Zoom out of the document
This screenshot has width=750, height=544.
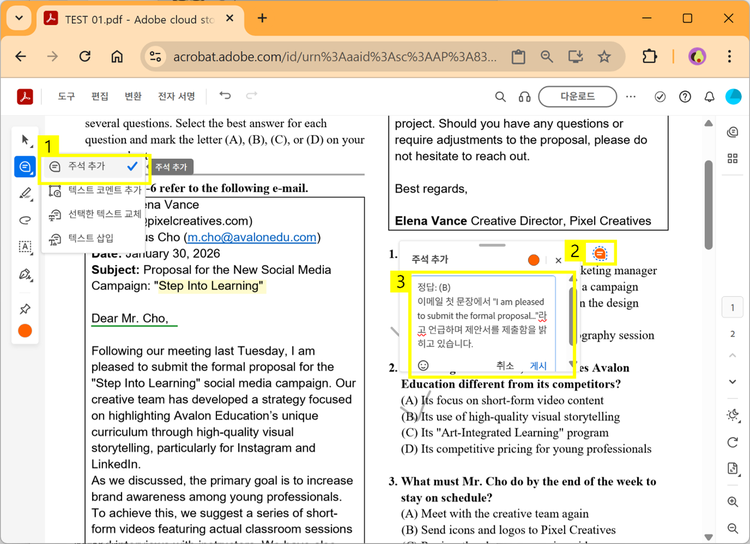pos(732,528)
